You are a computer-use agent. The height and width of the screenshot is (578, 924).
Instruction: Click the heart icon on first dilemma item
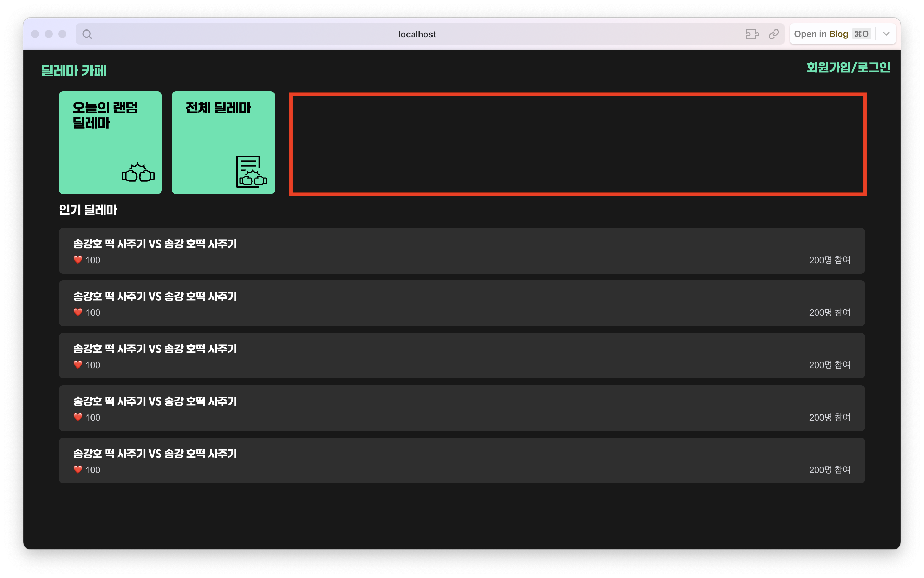point(78,260)
